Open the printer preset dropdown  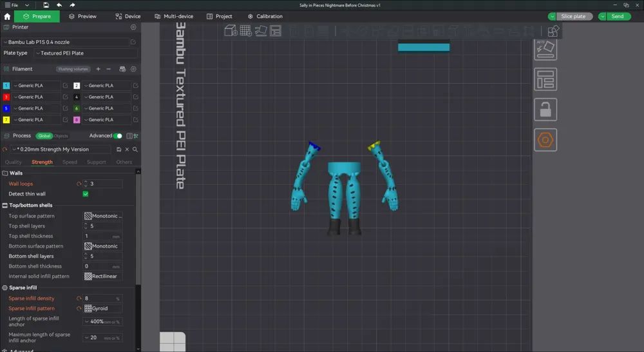pos(66,42)
